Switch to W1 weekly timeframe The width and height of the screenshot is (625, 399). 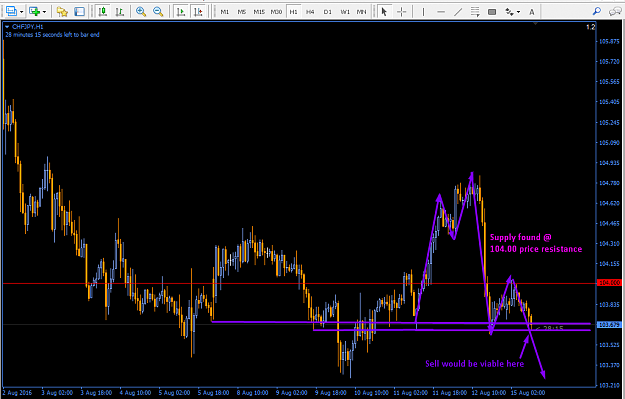pos(345,12)
